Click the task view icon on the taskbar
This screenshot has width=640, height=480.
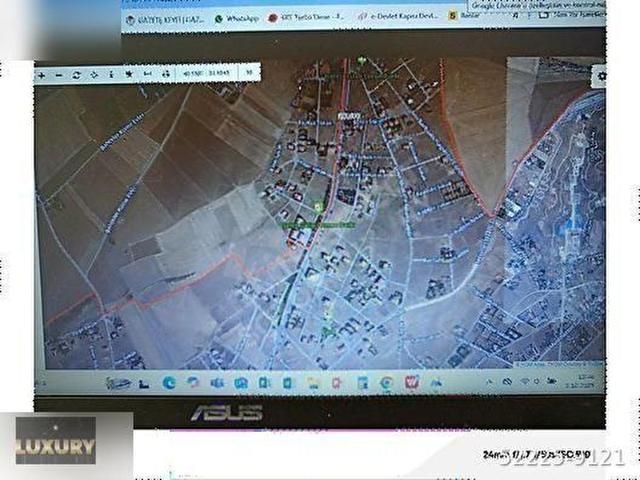point(144,384)
